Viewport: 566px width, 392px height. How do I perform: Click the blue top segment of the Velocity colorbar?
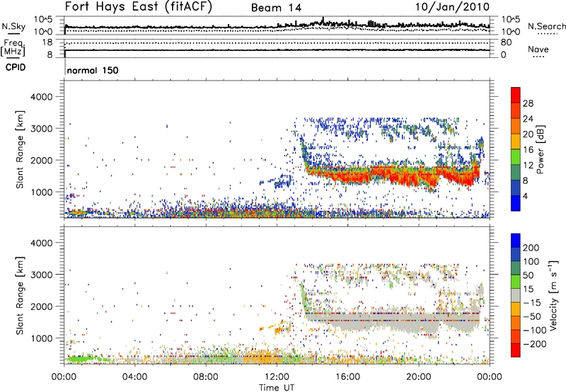(x=516, y=241)
